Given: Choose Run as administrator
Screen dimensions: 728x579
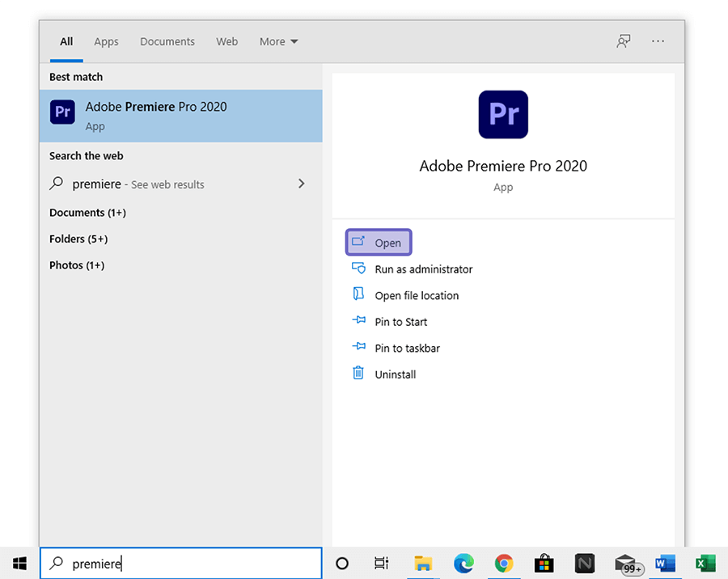Looking at the screenshot, I should (423, 269).
